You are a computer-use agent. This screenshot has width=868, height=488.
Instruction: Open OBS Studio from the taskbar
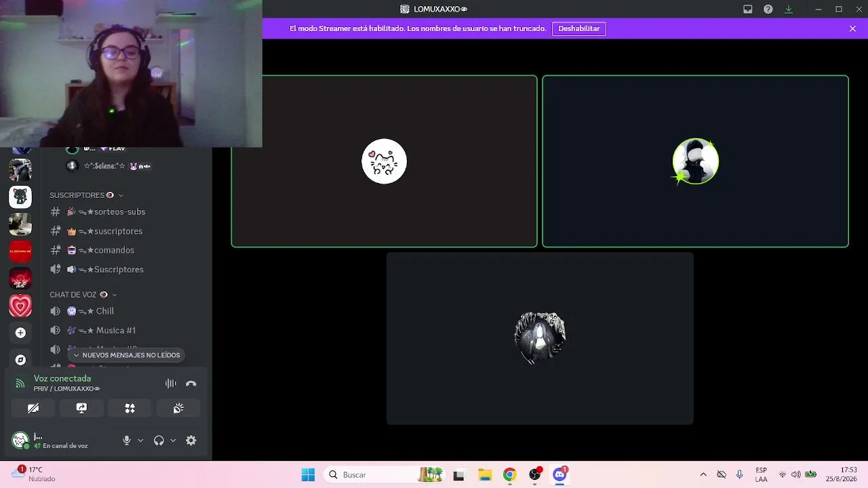535,474
